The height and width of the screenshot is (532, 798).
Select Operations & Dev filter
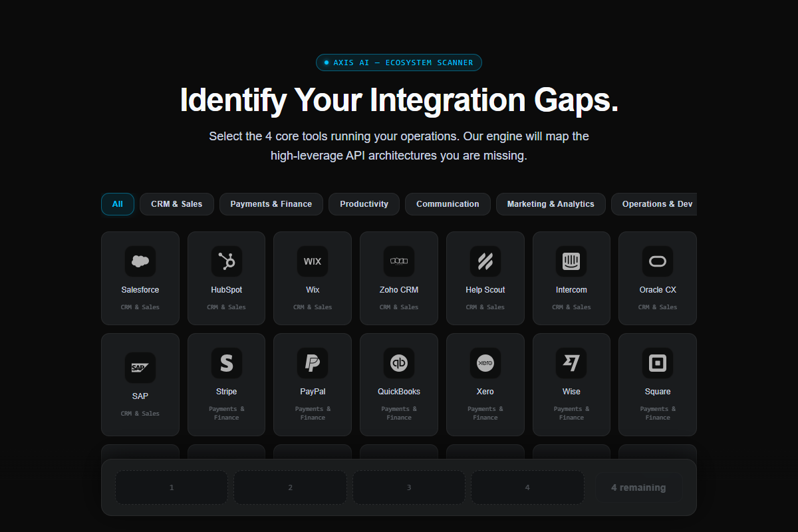pos(654,204)
